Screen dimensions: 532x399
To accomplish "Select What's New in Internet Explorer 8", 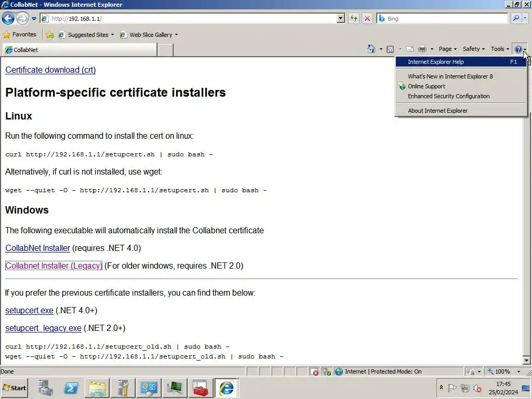I will [461, 76].
